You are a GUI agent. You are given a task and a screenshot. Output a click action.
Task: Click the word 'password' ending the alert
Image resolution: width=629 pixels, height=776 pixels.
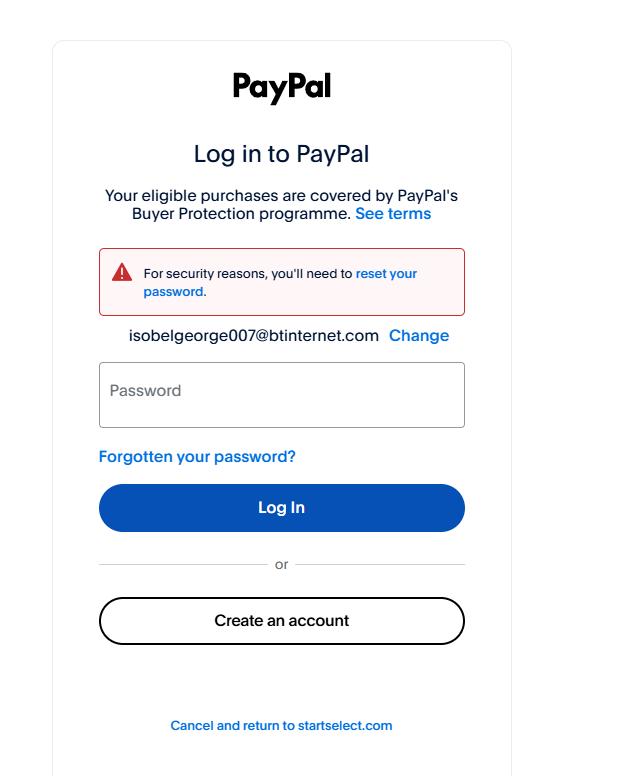click(x=173, y=292)
